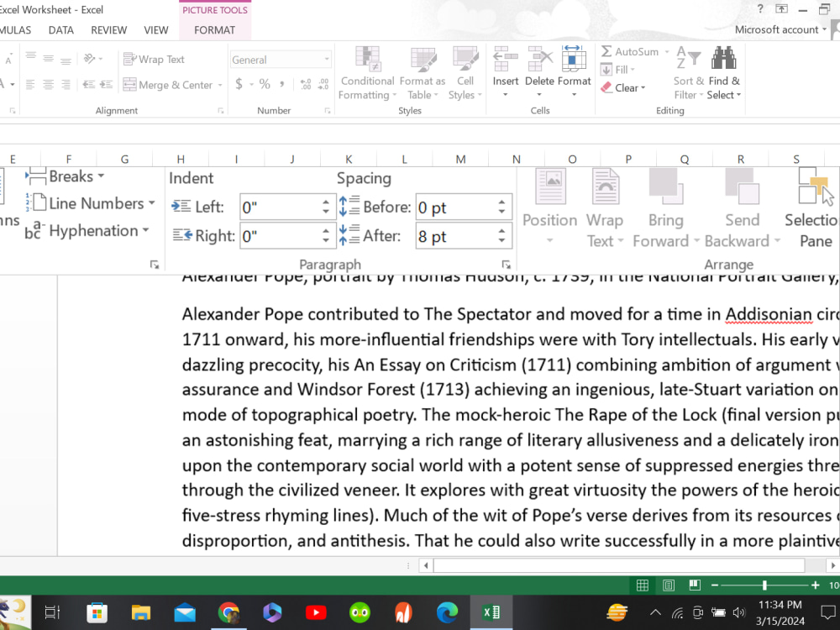Open the Picture Tools FORMAT tab

click(214, 30)
